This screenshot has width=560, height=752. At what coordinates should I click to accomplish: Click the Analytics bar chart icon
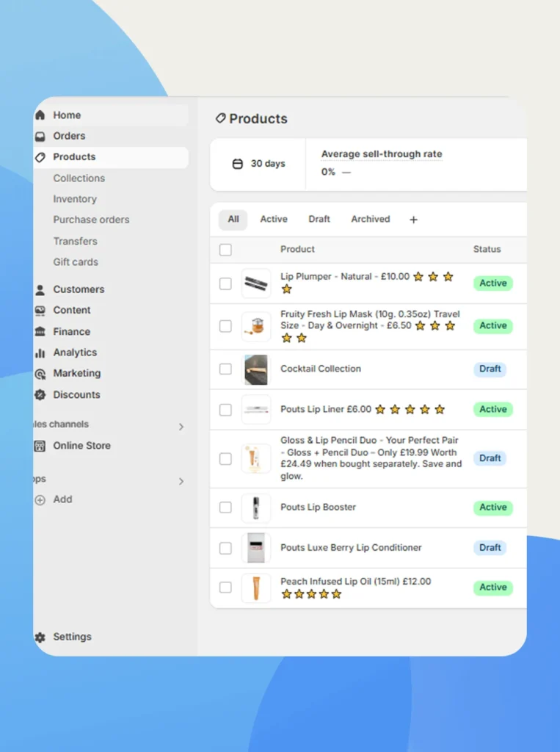[40, 353]
